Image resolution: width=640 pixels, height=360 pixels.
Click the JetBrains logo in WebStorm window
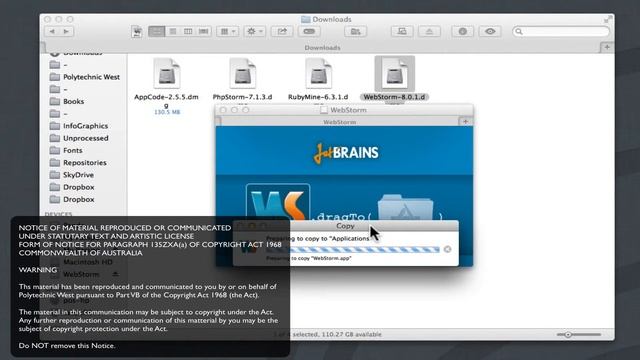[346, 153]
